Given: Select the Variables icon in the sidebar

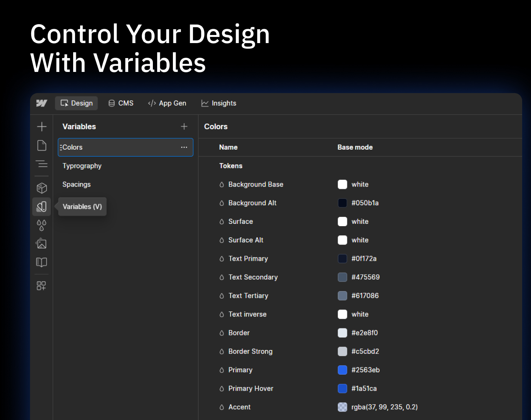Looking at the screenshot, I should [41, 207].
